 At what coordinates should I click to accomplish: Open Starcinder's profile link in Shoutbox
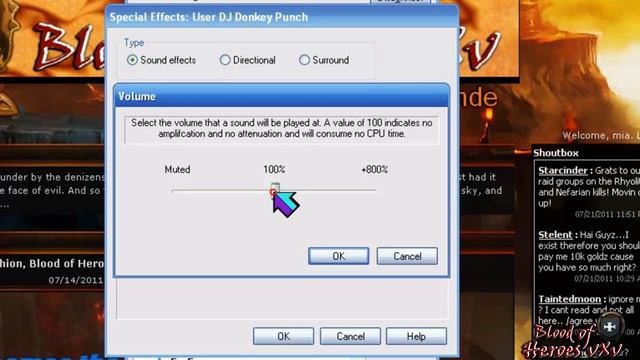coord(563,170)
